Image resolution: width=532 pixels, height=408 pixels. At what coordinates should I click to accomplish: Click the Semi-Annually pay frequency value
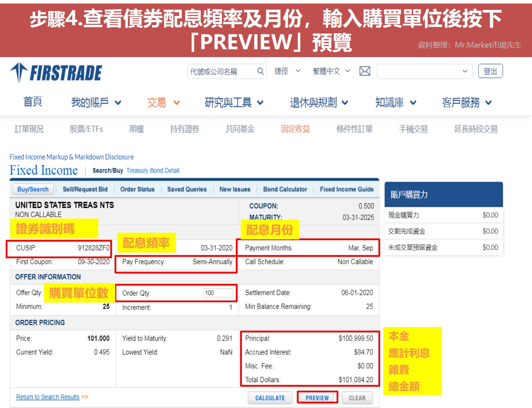(x=212, y=262)
